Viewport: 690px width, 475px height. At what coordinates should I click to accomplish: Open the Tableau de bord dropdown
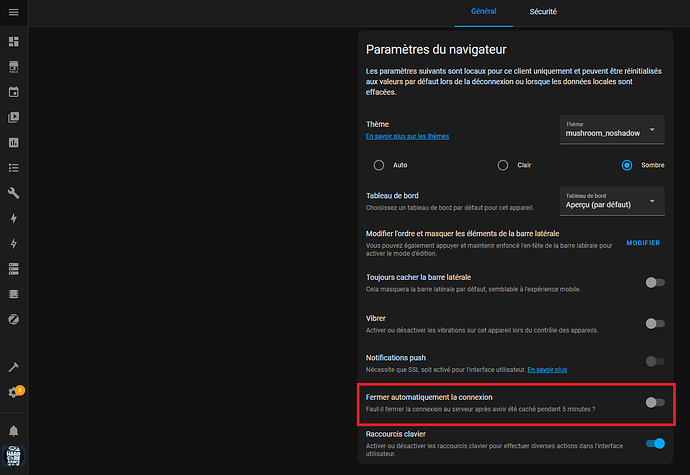click(x=612, y=201)
